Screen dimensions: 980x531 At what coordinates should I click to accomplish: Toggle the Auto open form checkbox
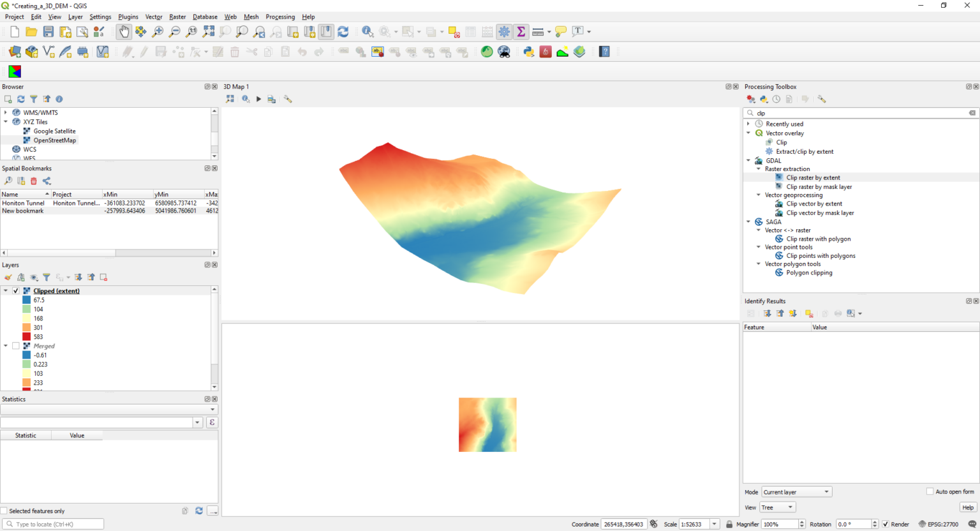tap(930, 491)
